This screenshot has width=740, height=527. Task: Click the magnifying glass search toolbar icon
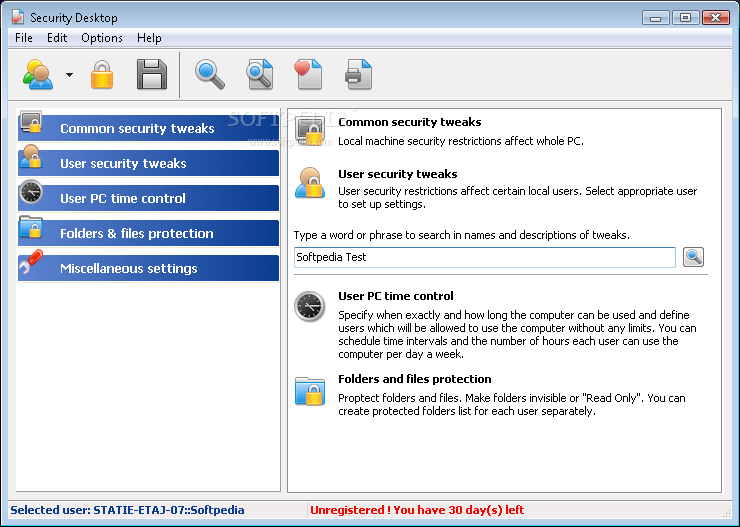point(210,75)
